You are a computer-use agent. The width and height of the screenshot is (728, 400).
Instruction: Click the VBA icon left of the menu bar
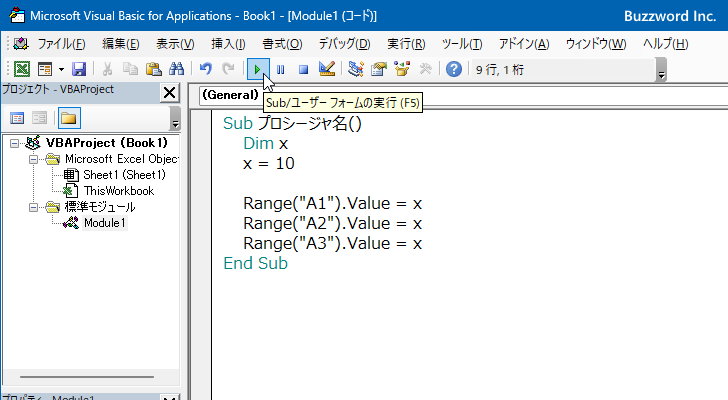coord(21,44)
